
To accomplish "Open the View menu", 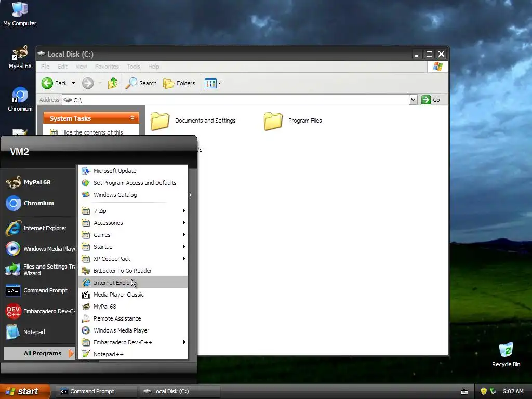I will point(81,66).
